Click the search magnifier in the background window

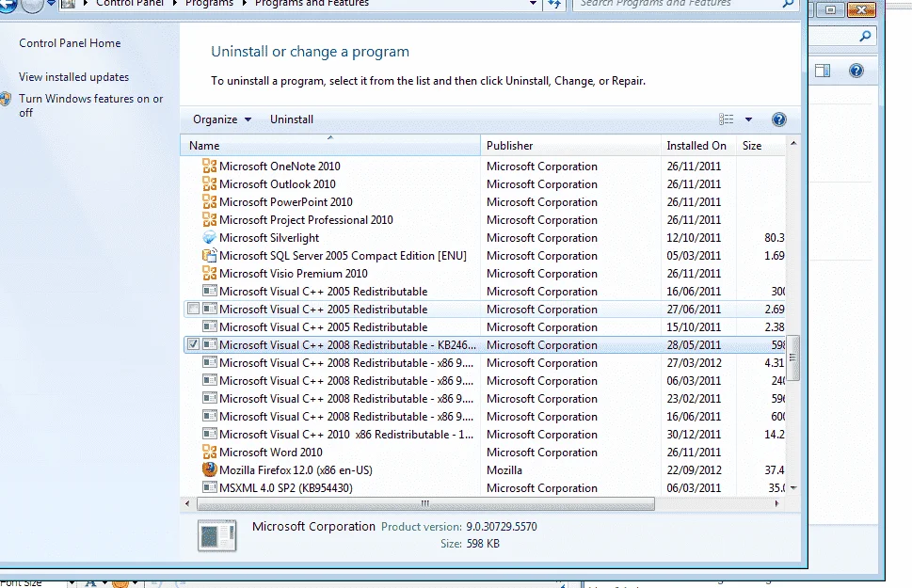(x=866, y=37)
